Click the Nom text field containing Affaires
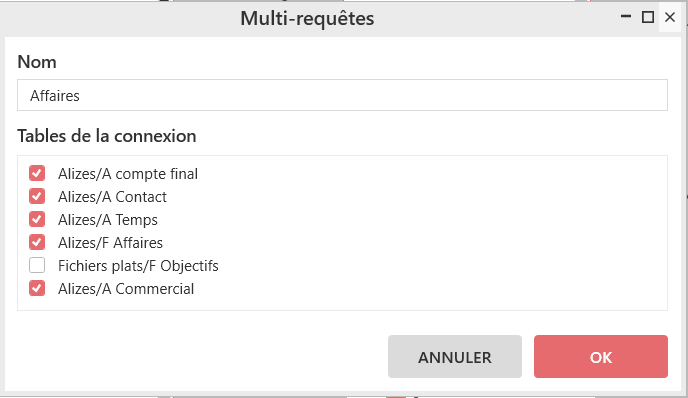The height and width of the screenshot is (398, 688). (342, 95)
